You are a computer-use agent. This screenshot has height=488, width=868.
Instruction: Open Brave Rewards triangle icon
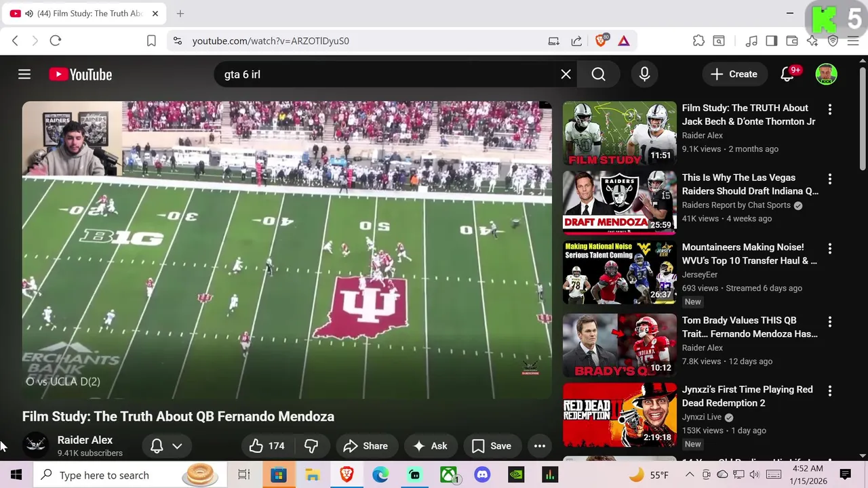[624, 41]
